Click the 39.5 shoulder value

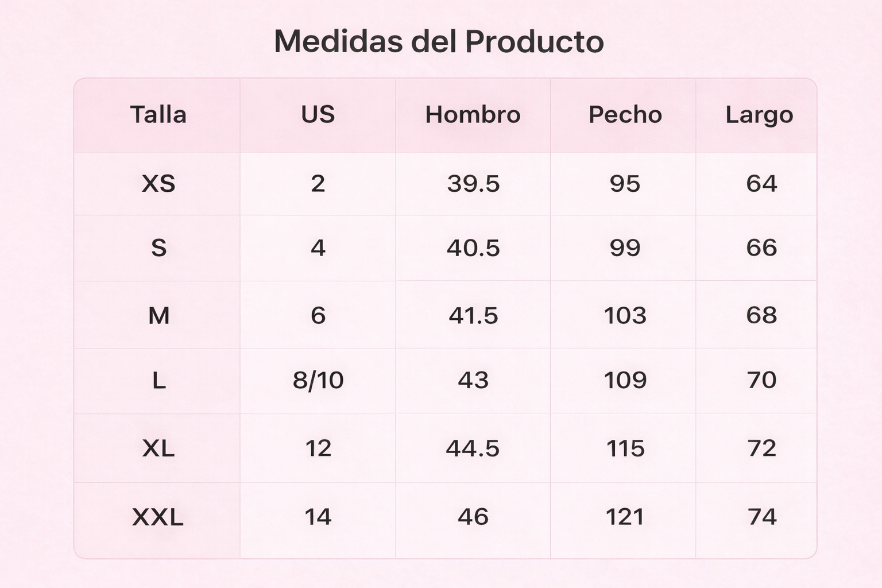(x=473, y=184)
